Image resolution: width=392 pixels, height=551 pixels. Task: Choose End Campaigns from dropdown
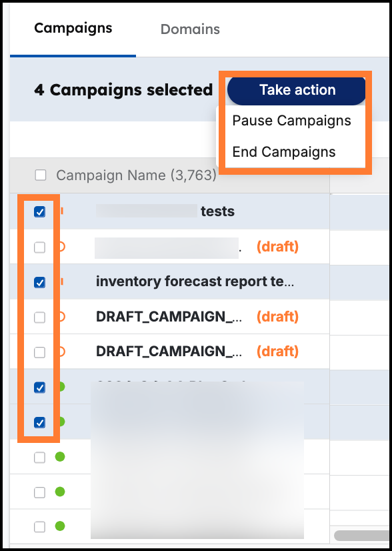tap(284, 152)
